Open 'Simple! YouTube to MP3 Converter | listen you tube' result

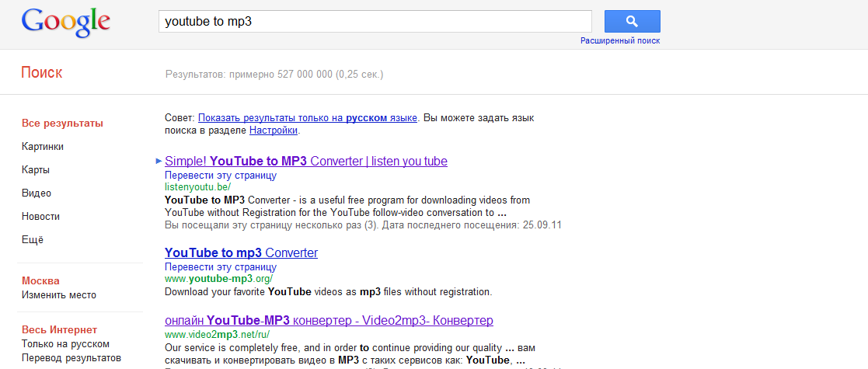[x=306, y=161]
